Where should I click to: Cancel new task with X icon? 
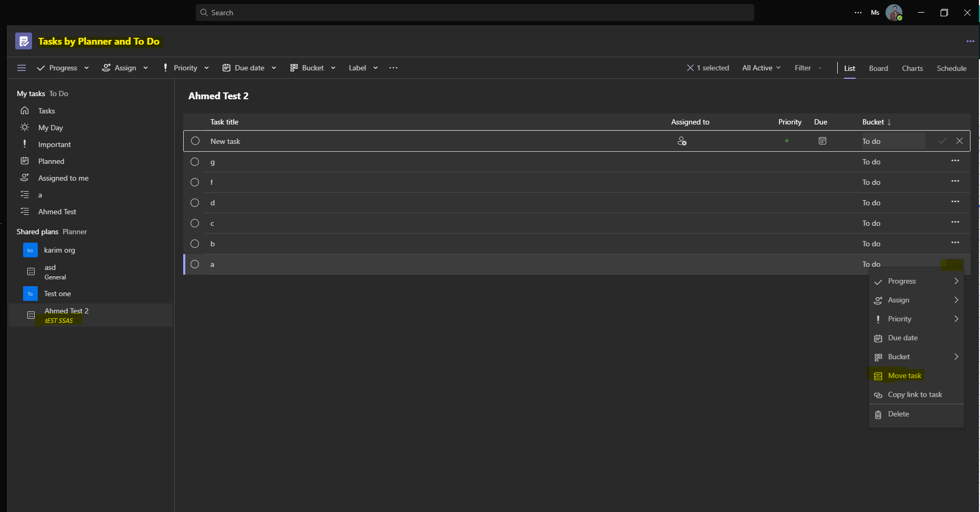960,141
